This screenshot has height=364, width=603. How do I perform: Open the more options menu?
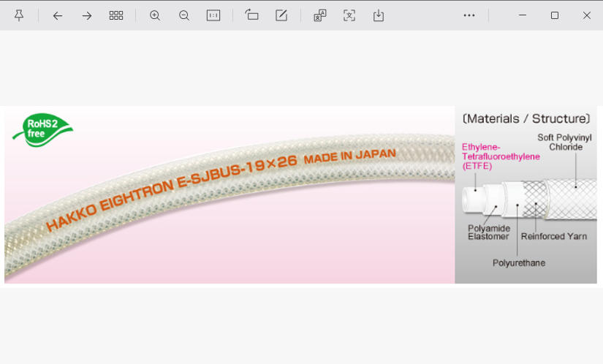tap(469, 15)
